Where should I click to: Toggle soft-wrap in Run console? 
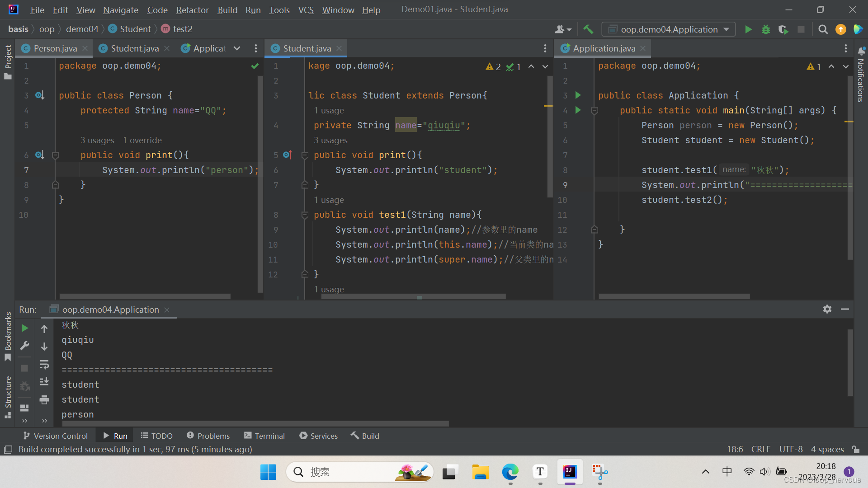point(44,364)
